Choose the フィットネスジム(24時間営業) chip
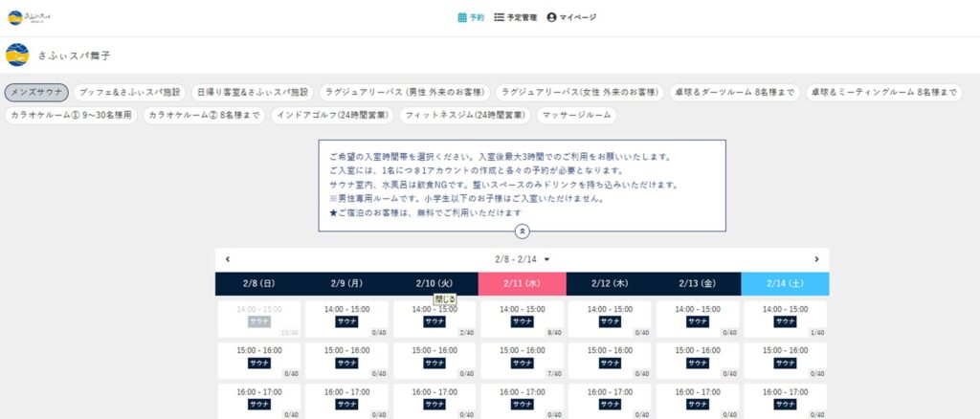Image resolution: width=980 pixels, height=419 pixels. [464, 116]
